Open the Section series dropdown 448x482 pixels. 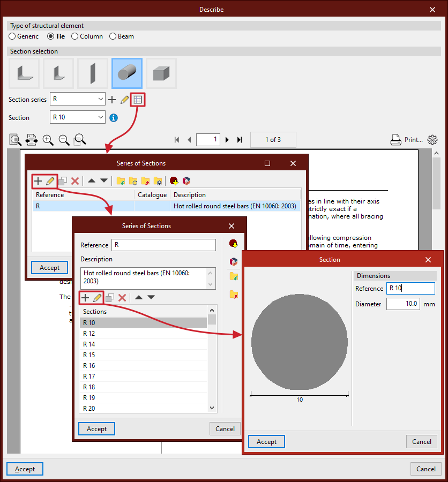pyautogui.click(x=78, y=99)
